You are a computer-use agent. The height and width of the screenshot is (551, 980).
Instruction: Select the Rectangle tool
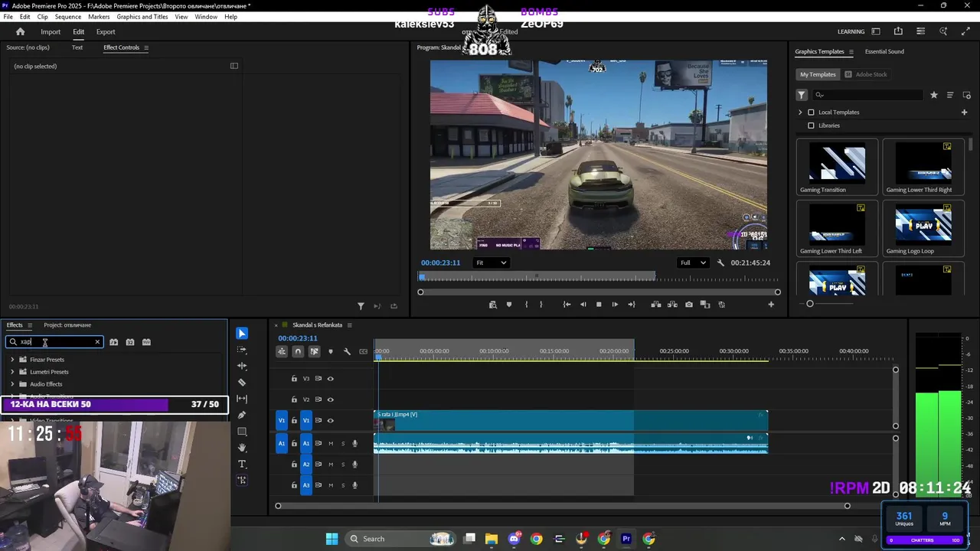pyautogui.click(x=242, y=432)
